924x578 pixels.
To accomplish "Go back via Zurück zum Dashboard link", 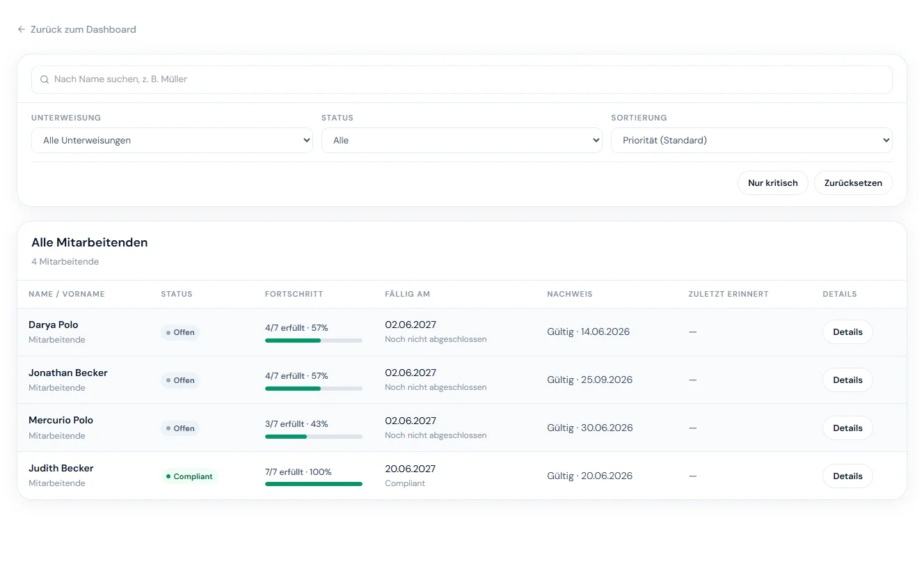I will click(x=77, y=29).
